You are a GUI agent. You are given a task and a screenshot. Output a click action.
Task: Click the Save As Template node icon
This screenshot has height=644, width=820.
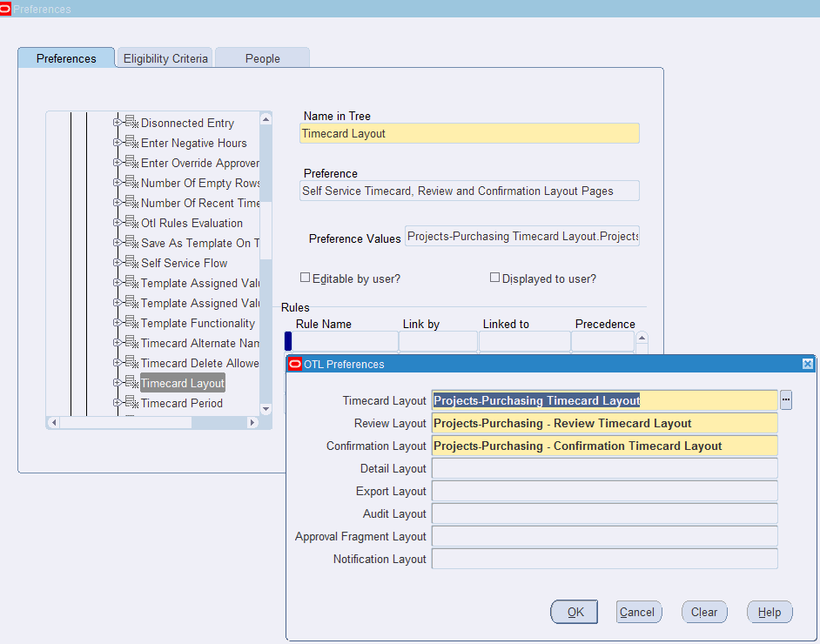[x=131, y=242]
